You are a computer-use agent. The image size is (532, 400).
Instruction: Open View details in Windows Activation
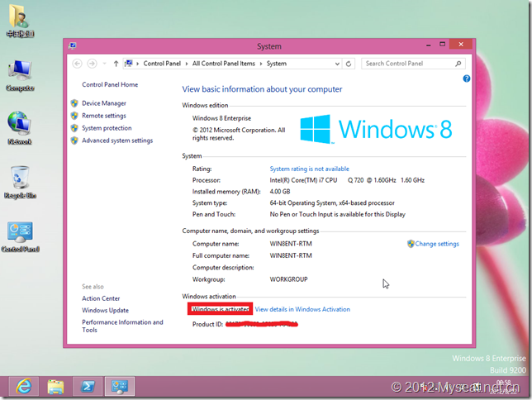(x=302, y=309)
